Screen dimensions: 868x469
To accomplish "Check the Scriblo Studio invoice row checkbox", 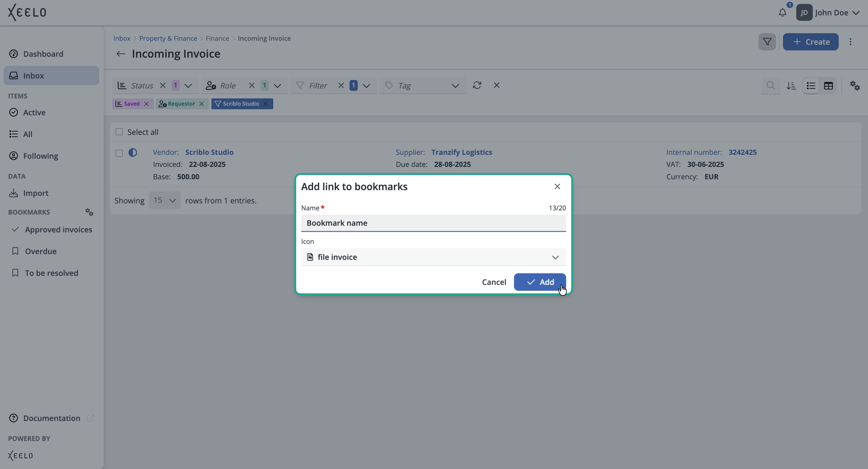I will (x=119, y=153).
